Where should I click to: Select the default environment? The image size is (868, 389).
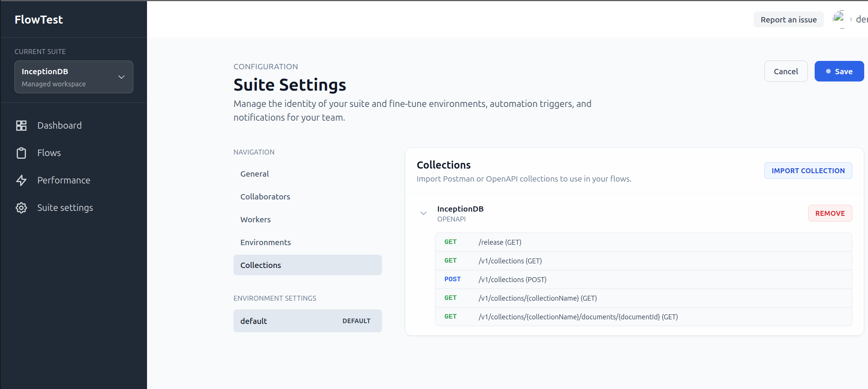click(307, 321)
